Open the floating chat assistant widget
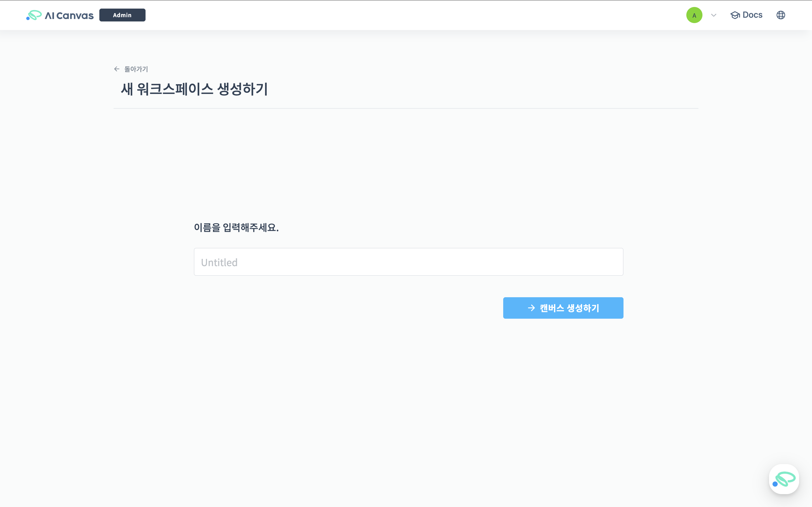 click(x=784, y=479)
